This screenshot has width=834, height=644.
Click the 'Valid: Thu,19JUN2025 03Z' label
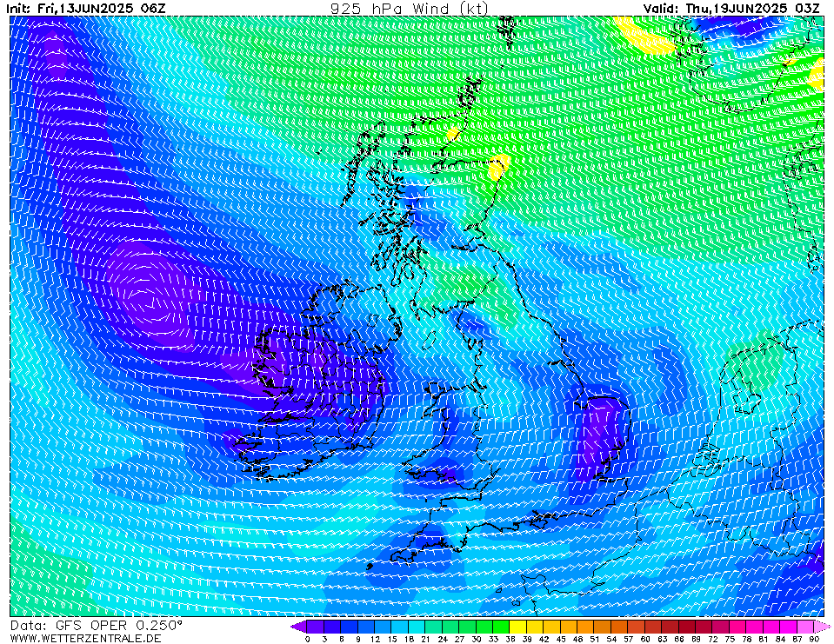(x=732, y=9)
